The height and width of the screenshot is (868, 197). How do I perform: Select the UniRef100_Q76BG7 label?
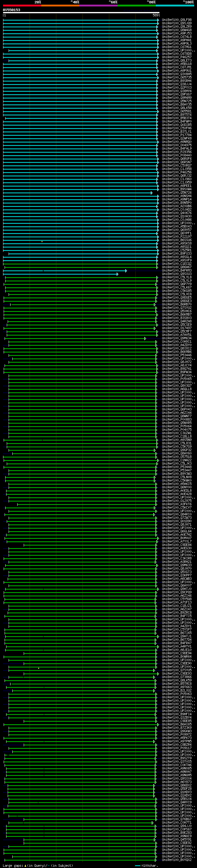(176, 819)
